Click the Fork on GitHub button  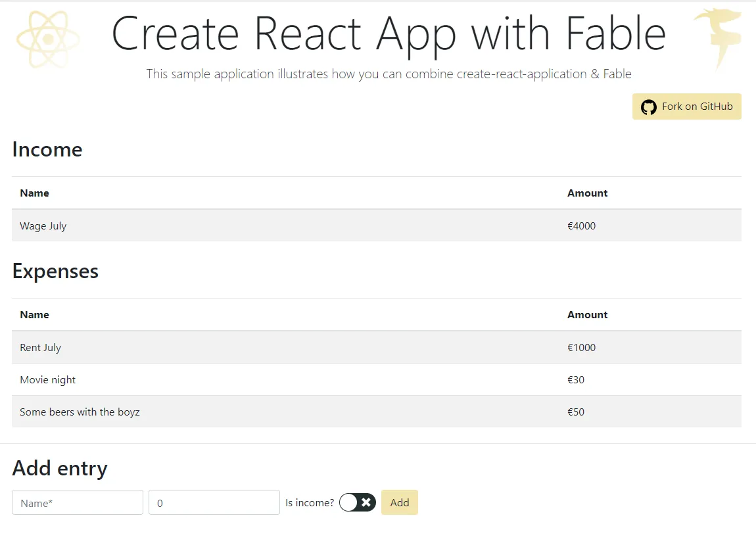pyautogui.click(x=686, y=107)
